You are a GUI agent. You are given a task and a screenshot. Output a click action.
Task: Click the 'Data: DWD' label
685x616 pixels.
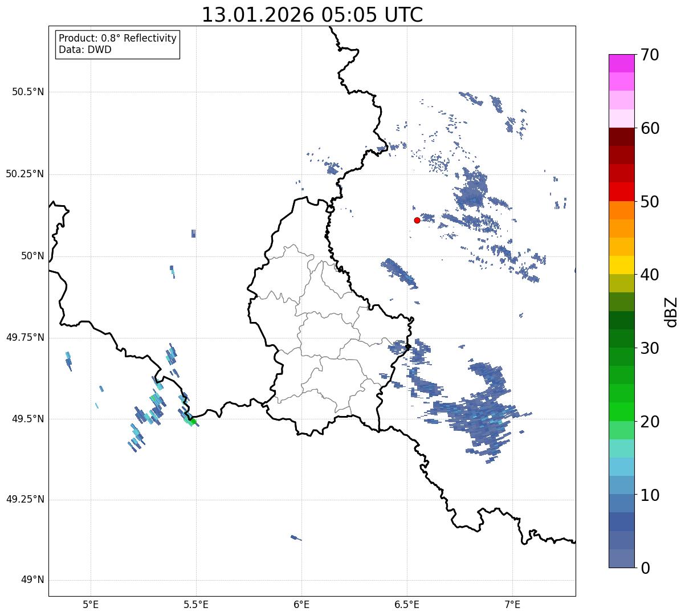[x=85, y=50]
